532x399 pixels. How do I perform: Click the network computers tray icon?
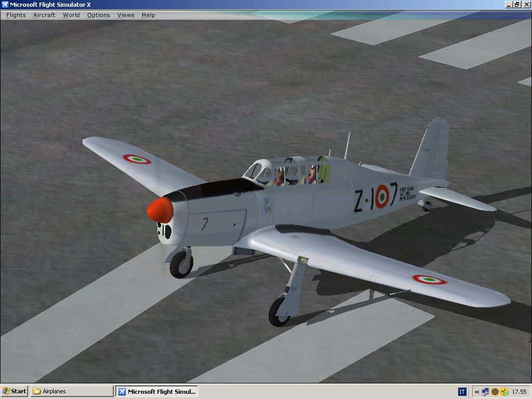tap(486, 392)
